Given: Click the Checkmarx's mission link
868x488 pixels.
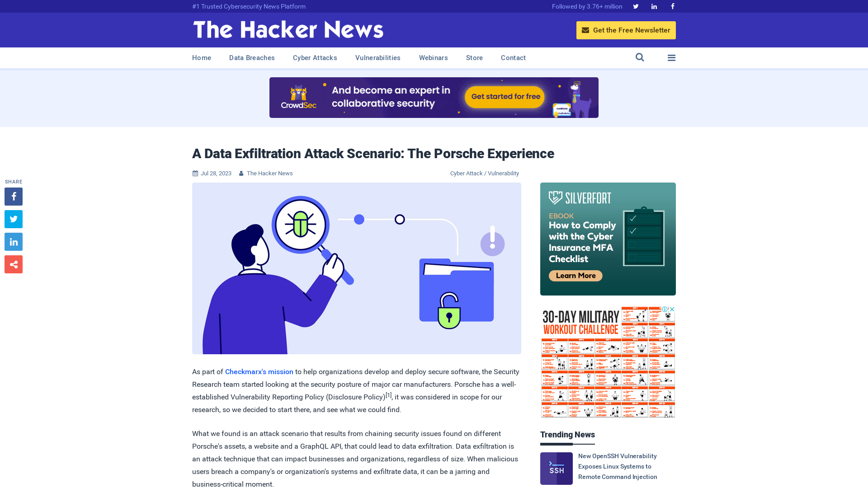Looking at the screenshot, I should [x=259, y=371].
